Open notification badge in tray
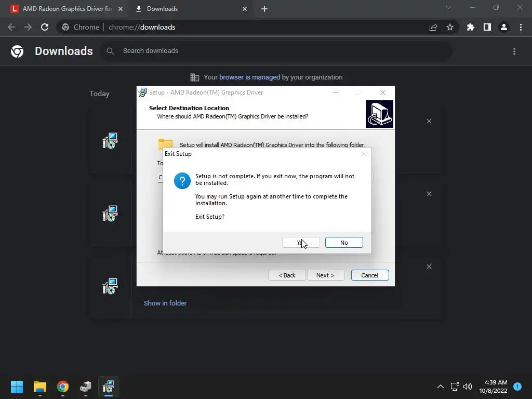This screenshot has height=399, width=532. pyautogui.click(x=517, y=387)
